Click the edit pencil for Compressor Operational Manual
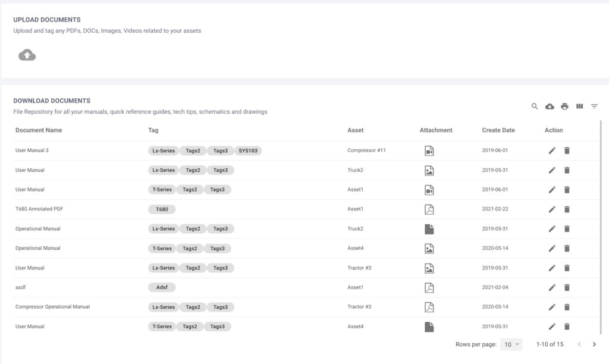Viewport: 609px width, 364px height. click(x=552, y=307)
